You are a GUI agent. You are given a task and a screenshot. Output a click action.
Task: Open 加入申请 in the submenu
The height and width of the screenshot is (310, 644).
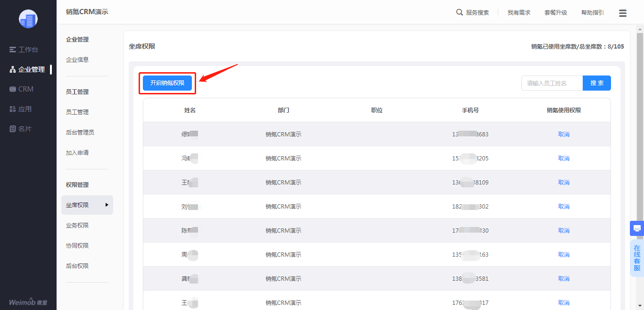point(77,153)
